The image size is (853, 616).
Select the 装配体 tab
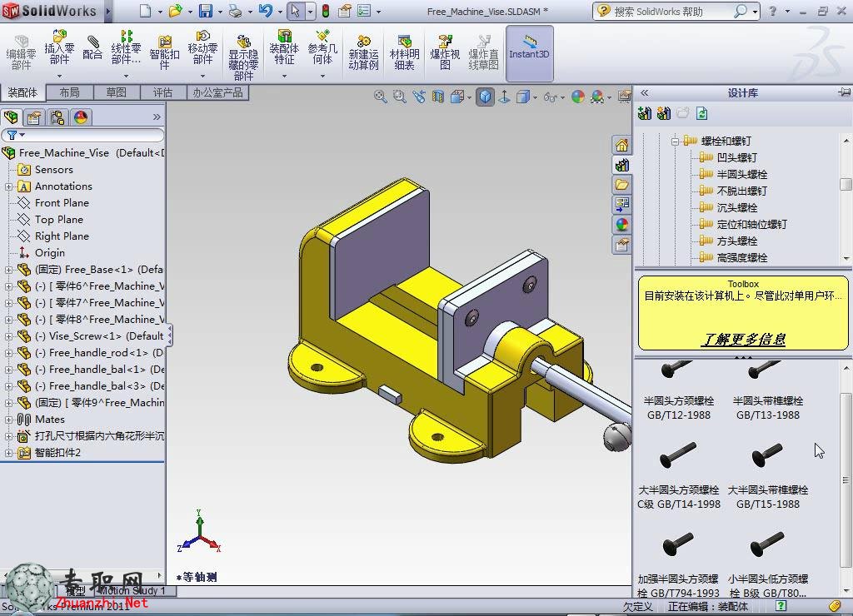point(22,92)
